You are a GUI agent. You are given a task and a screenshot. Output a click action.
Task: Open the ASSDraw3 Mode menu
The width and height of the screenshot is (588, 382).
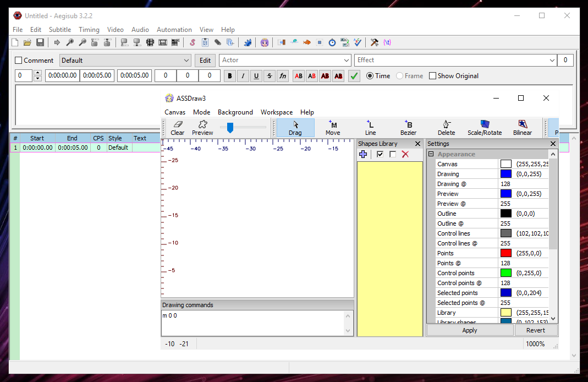(201, 112)
